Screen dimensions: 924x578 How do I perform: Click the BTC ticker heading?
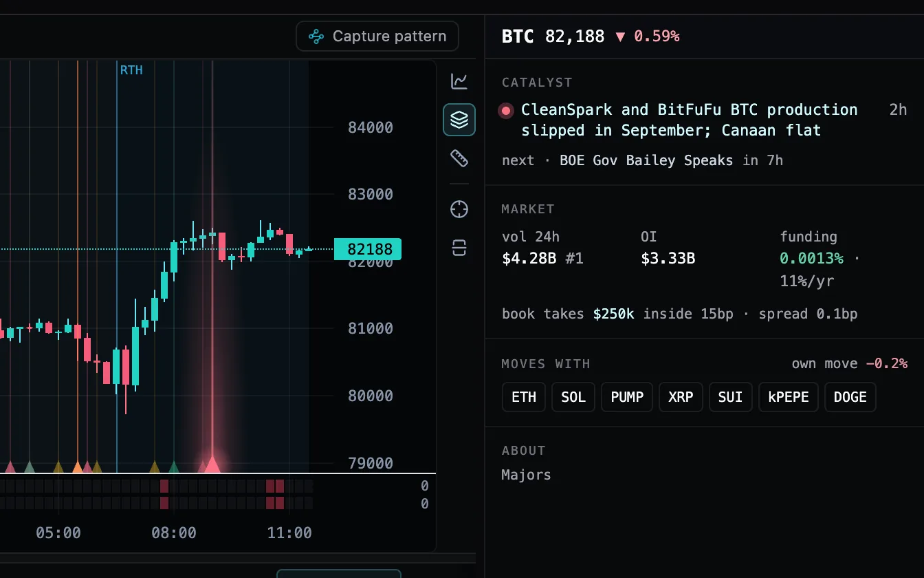[x=518, y=36]
